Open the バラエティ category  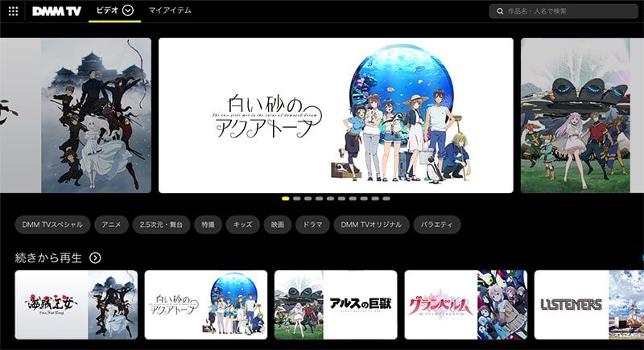click(437, 224)
